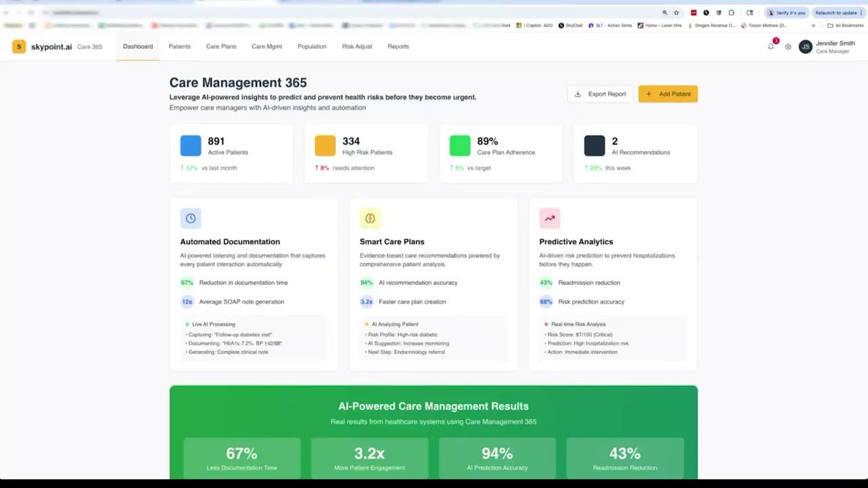Open the SkyChat bookmark
The height and width of the screenshot is (488, 868).
point(570,26)
